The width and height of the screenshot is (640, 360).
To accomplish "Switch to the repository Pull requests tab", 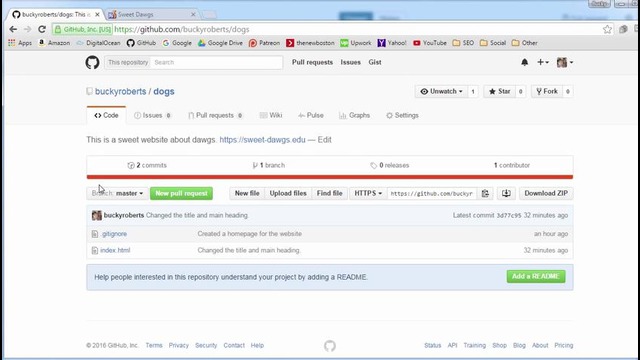I will click(x=215, y=116).
